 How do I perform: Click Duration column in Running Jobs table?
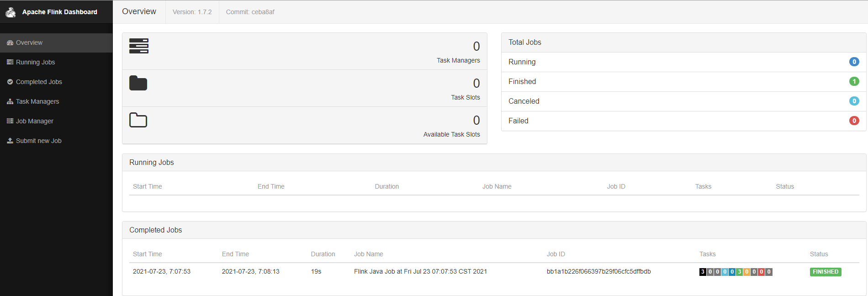tap(387, 186)
